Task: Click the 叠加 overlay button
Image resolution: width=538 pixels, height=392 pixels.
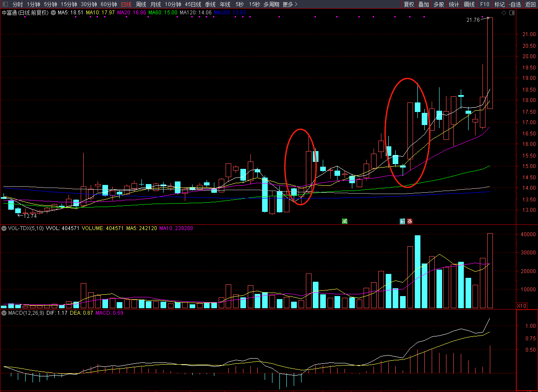Action: point(423,4)
